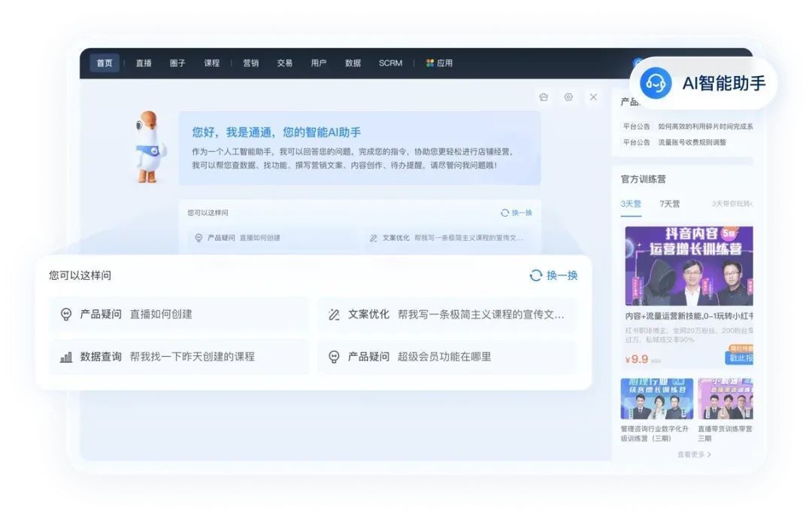Click the pen icon next to 文案优化
This screenshot has height=520, width=812.
click(334, 315)
